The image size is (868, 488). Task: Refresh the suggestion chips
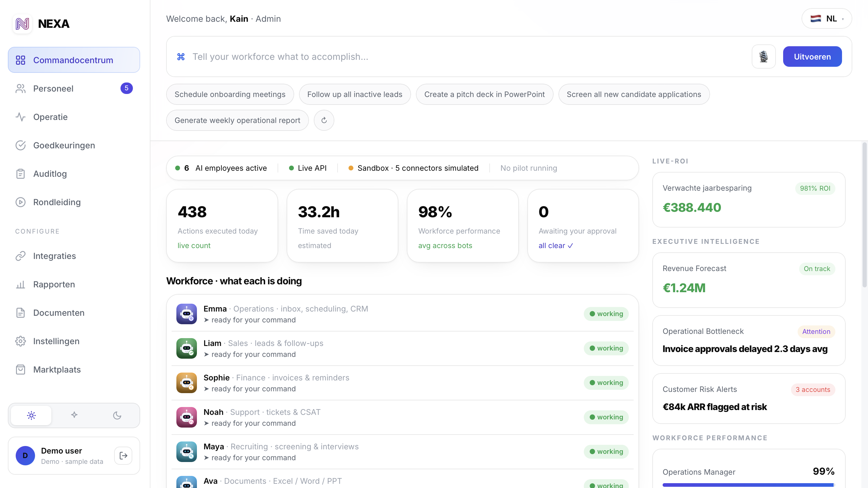[x=324, y=120]
